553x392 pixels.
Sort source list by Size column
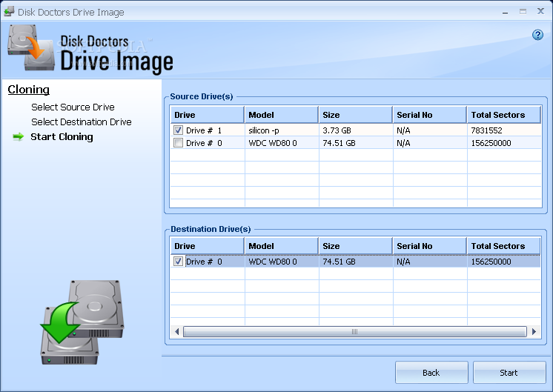point(356,115)
